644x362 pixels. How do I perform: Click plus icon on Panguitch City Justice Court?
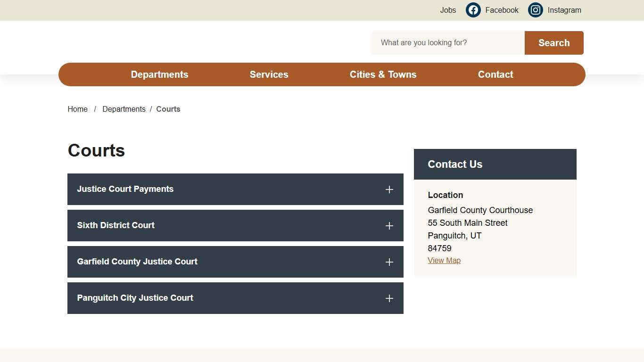[x=389, y=298]
